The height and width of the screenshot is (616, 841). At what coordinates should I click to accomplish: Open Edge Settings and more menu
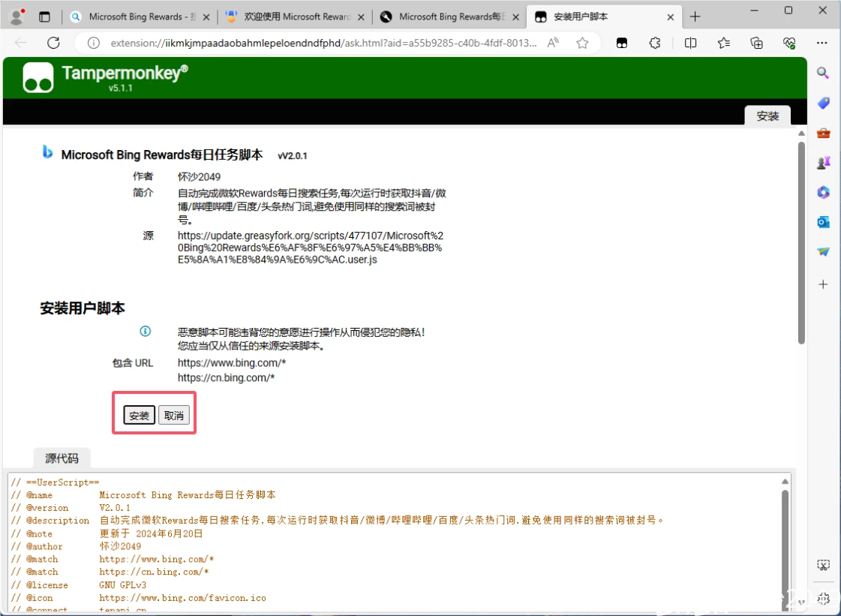tap(821, 43)
